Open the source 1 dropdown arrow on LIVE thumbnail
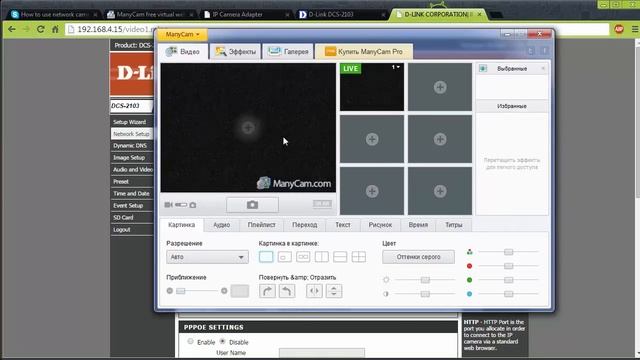The width and height of the screenshot is (640, 360). pyautogui.click(x=398, y=67)
